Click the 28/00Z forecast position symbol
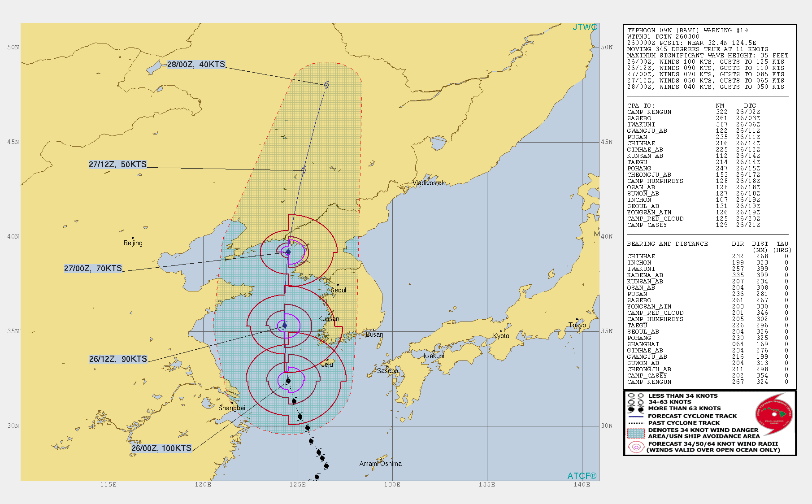 [x=326, y=85]
